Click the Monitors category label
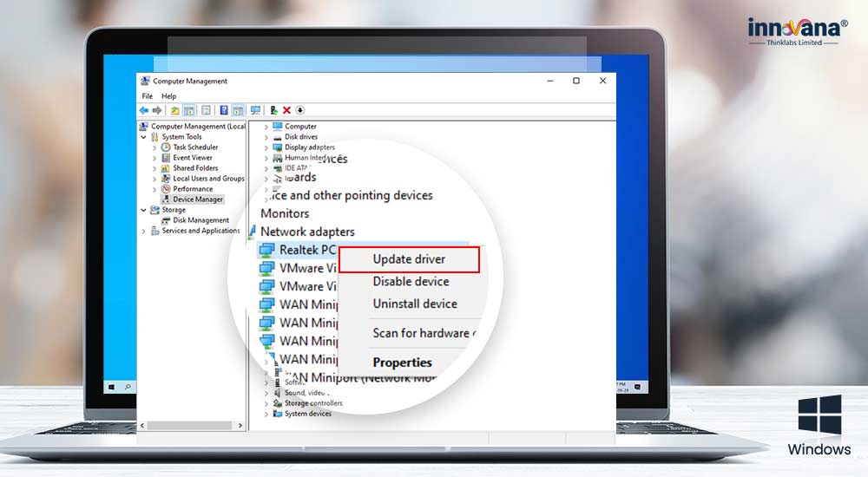Image resolution: width=868 pixels, height=477 pixels. pyautogui.click(x=285, y=213)
